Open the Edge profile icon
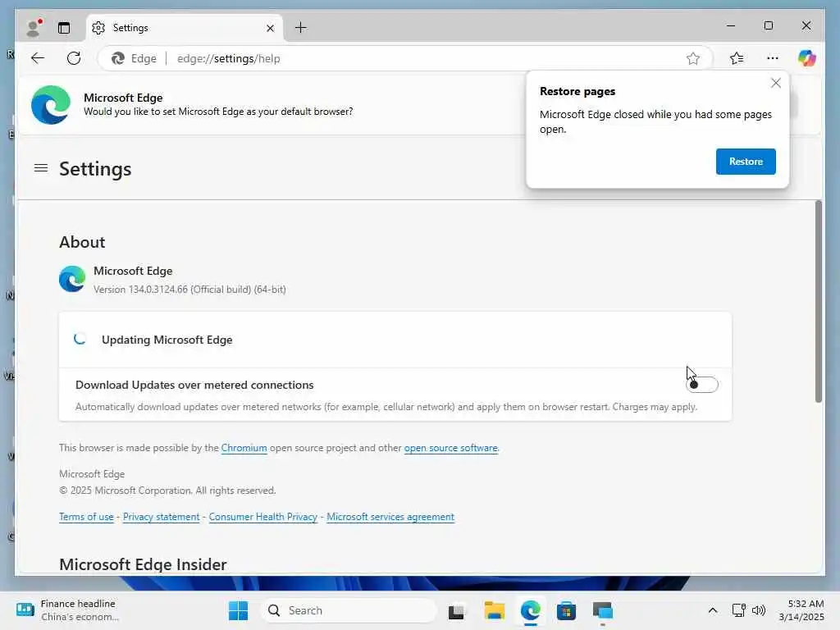 (34, 27)
